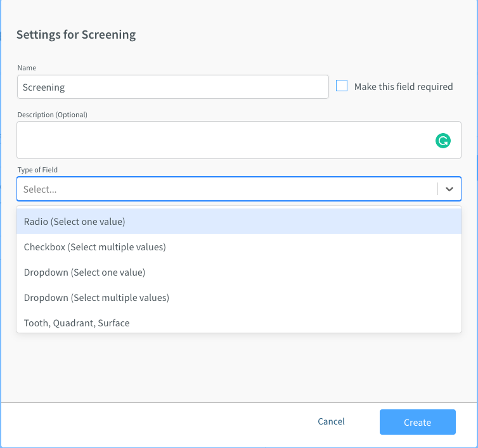Click the Grammarly icon in the description box

[442, 141]
